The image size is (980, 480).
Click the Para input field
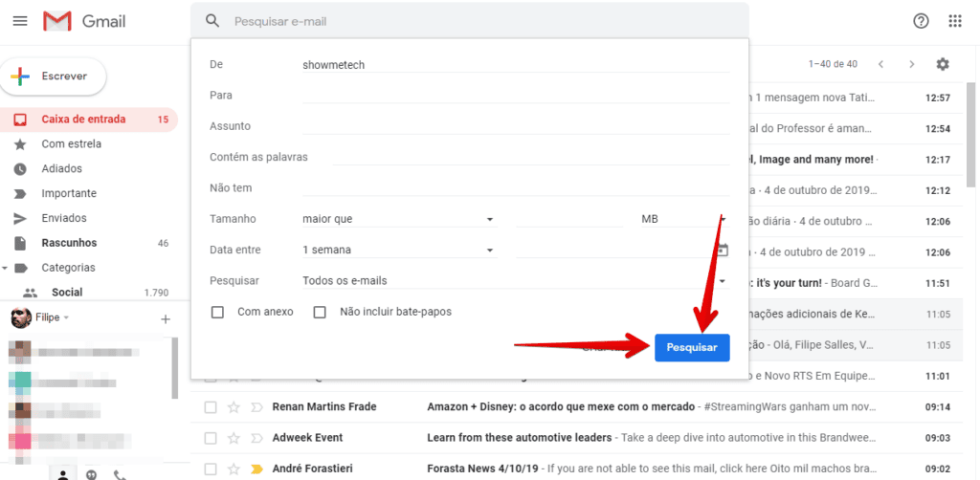pos(516,95)
